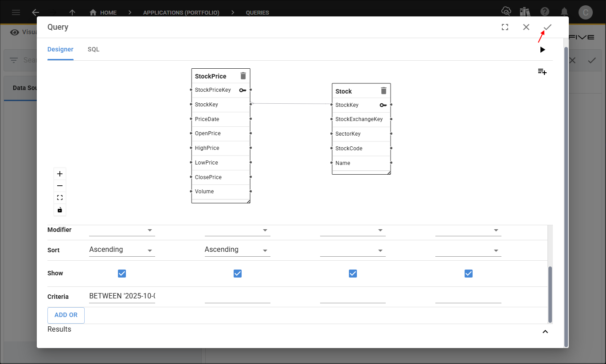Open notifications bell

pyautogui.click(x=564, y=12)
